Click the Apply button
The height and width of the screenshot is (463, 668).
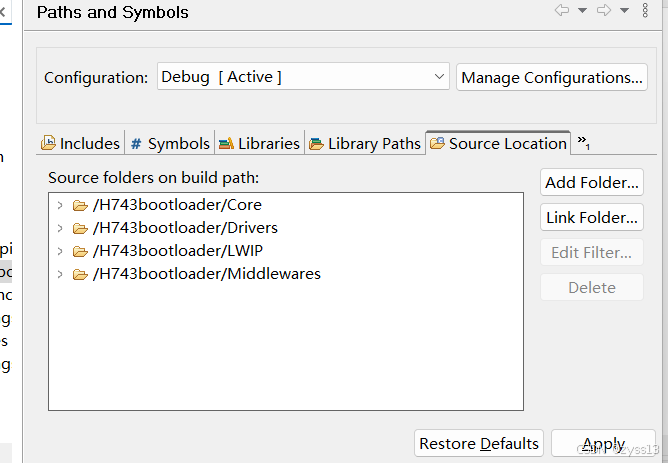click(603, 443)
